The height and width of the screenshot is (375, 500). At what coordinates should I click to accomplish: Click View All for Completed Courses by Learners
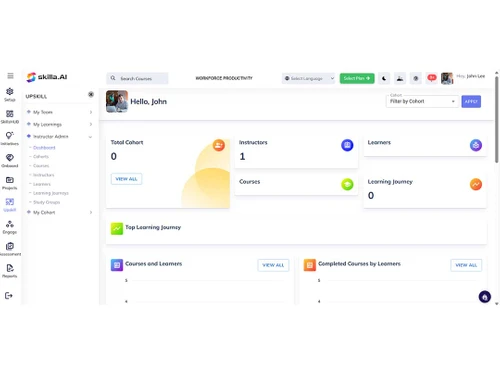466,265
